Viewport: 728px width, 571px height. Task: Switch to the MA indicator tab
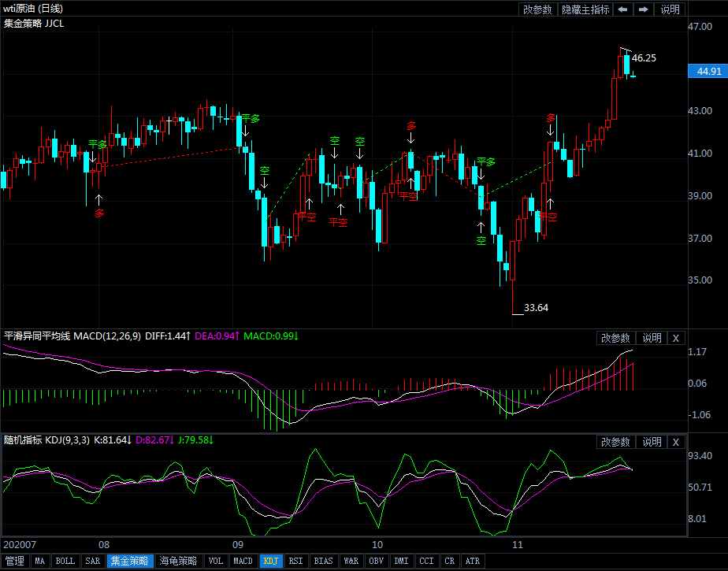point(40,562)
